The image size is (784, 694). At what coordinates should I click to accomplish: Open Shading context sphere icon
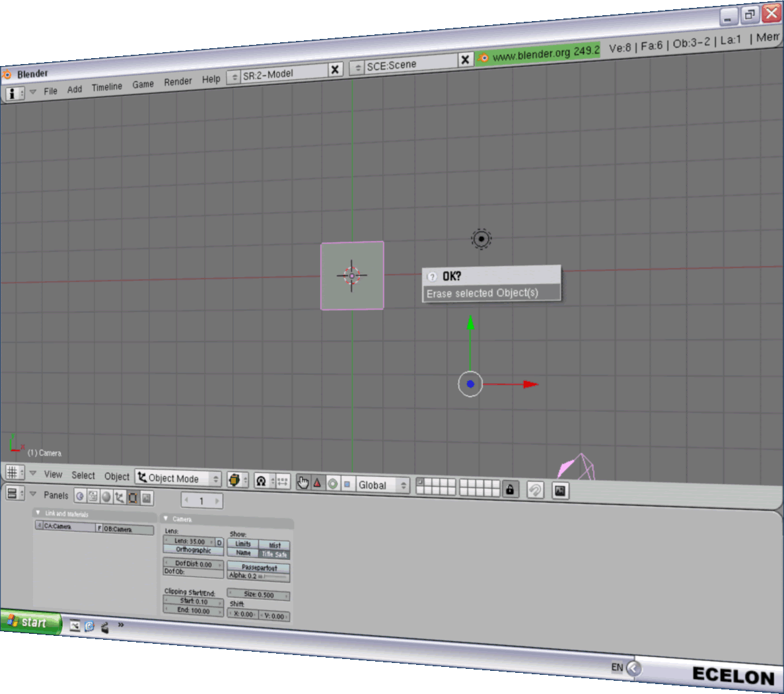(x=106, y=497)
